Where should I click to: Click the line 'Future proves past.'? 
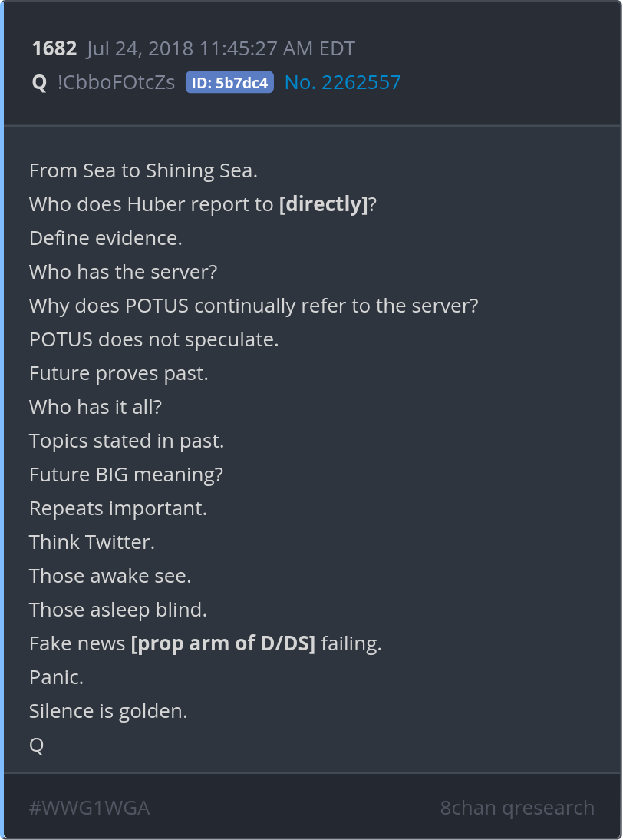pos(119,373)
